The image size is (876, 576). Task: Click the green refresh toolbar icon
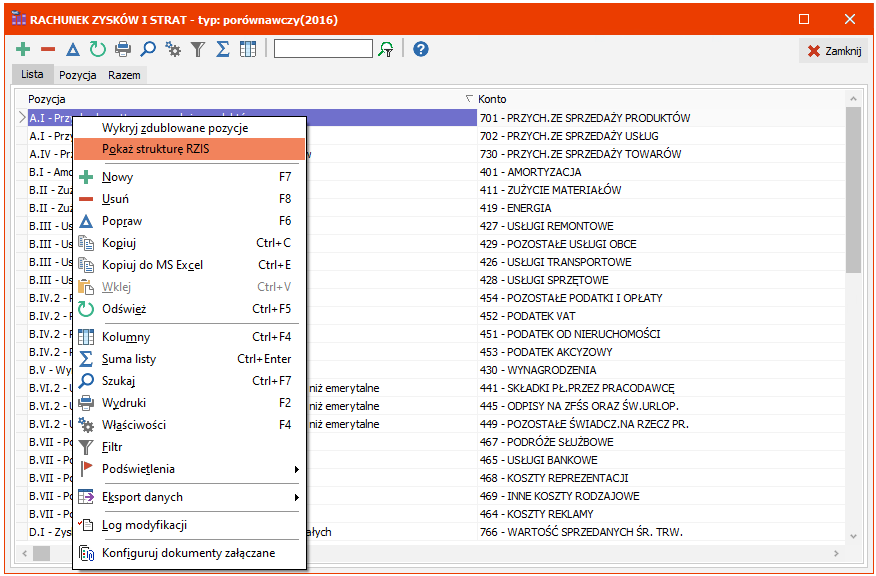click(98, 49)
